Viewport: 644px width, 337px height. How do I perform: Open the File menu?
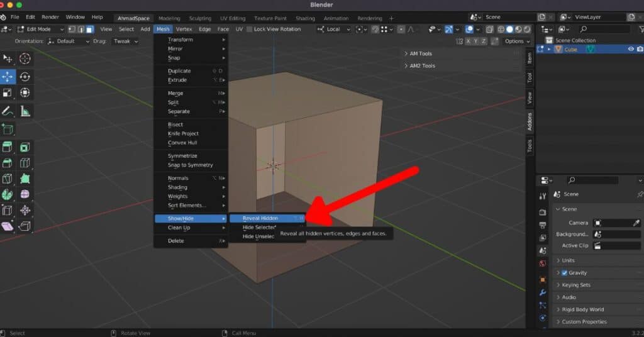click(15, 17)
